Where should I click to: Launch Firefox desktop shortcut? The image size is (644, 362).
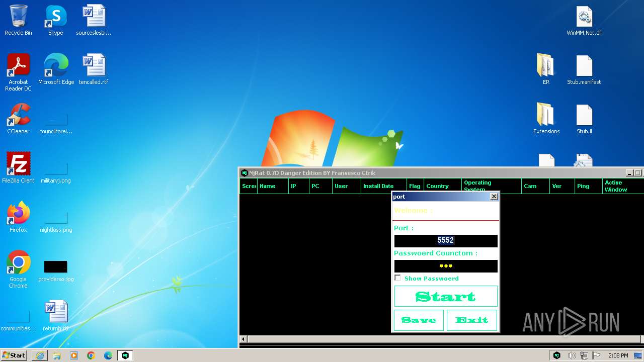[x=18, y=217]
